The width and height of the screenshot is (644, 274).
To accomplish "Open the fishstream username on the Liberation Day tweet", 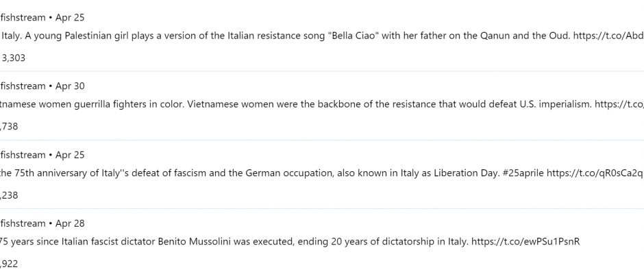I will 23,155.
